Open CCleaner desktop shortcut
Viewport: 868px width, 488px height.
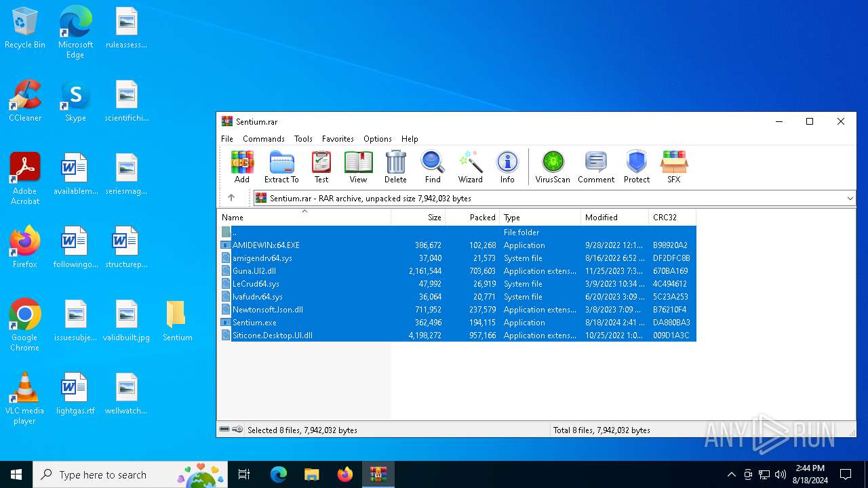(x=25, y=102)
